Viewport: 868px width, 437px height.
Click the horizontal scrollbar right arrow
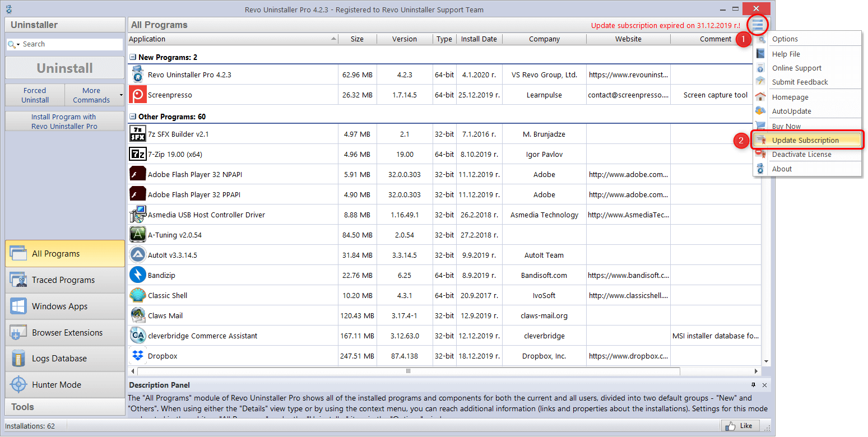point(756,371)
